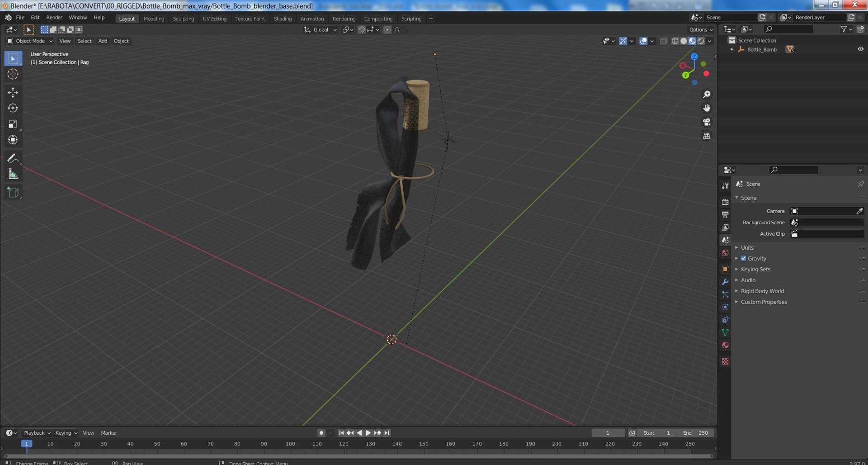Toggle camera view in the viewport
This screenshot has height=465, width=868.
707,122
